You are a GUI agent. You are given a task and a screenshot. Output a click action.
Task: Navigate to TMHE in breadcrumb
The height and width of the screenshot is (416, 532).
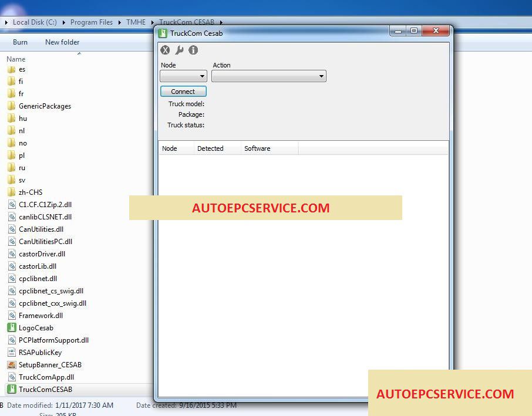coord(136,22)
